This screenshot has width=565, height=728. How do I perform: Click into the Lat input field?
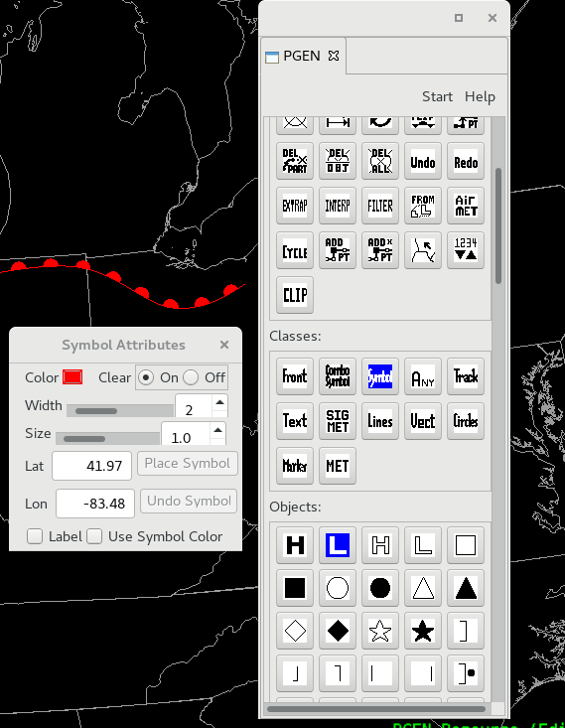point(92,466)
